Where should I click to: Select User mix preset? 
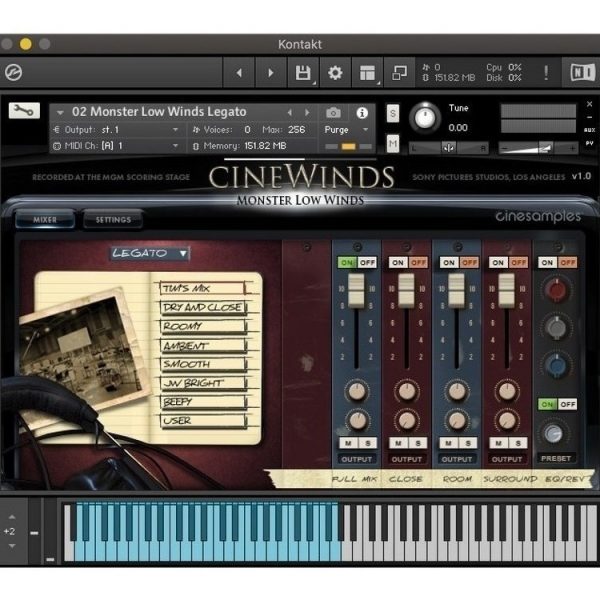[x=203, y=421]
